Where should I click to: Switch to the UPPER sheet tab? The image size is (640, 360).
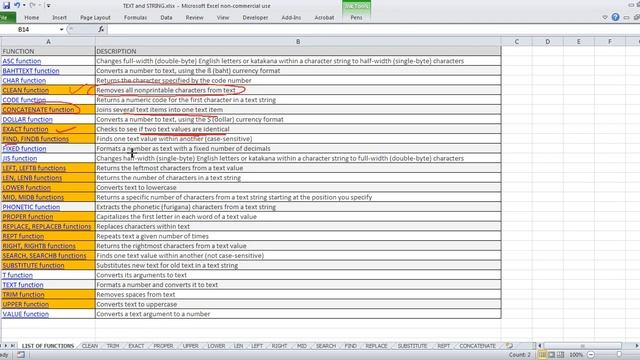tap(190, 346)
